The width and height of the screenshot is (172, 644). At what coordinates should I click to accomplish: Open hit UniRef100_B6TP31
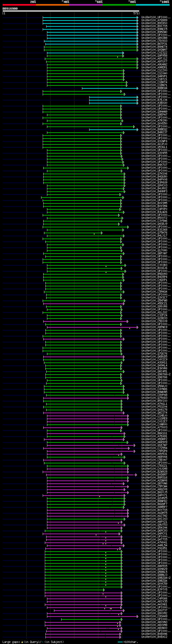pos(154,44)
